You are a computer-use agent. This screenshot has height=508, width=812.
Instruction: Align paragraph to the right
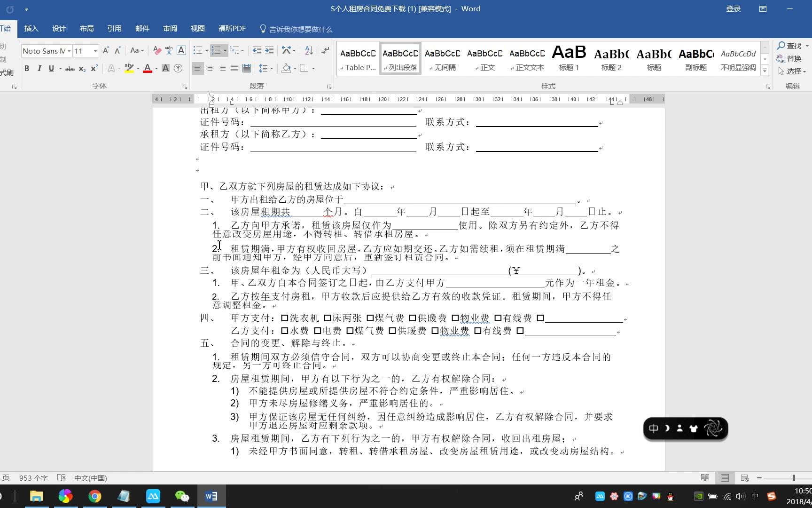click(x=222, y=68)
